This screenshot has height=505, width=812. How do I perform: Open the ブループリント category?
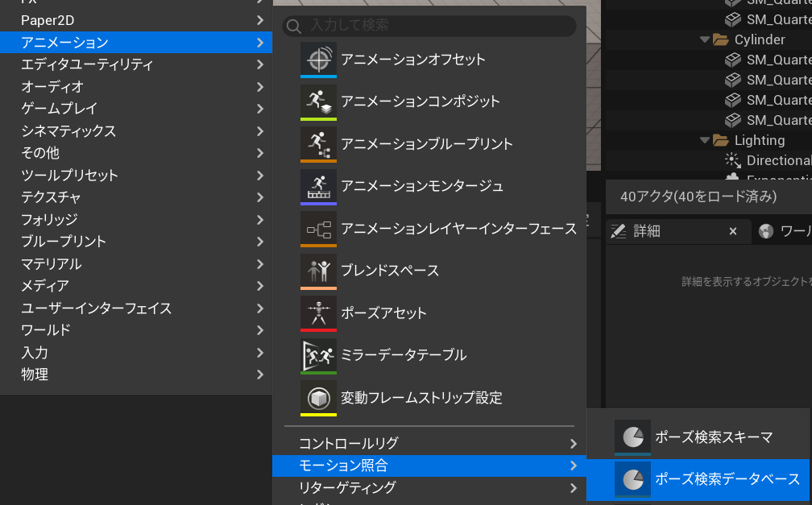click(x=135, y=242)
